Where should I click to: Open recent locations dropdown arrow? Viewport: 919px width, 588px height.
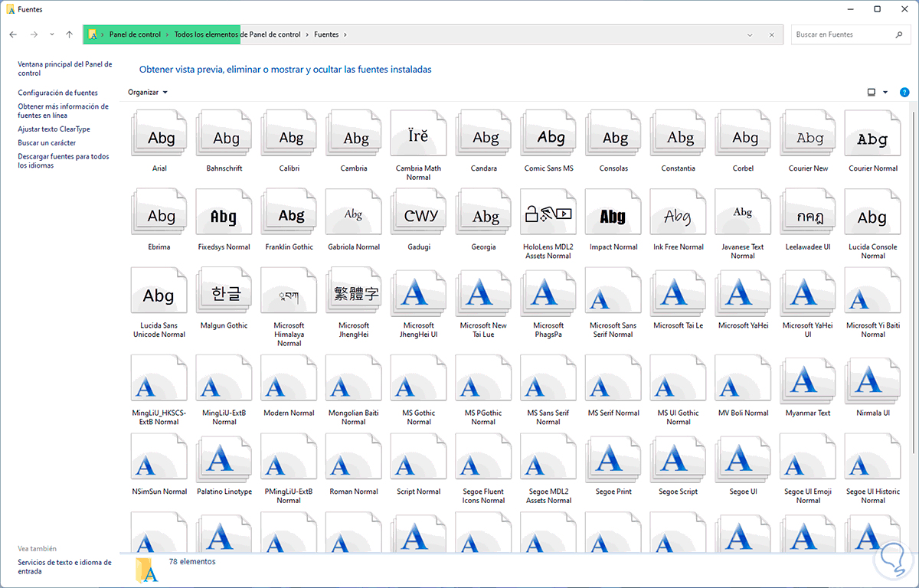click(52, 34)
